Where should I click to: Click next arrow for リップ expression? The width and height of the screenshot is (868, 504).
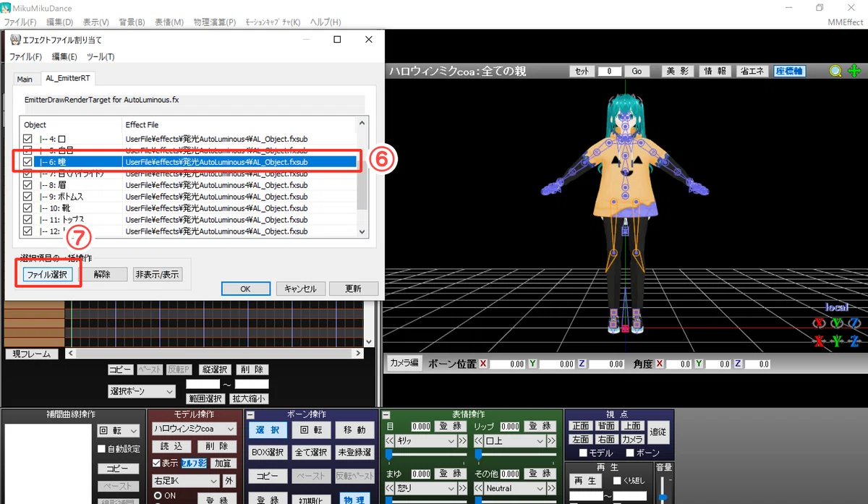tap(552, 440)
